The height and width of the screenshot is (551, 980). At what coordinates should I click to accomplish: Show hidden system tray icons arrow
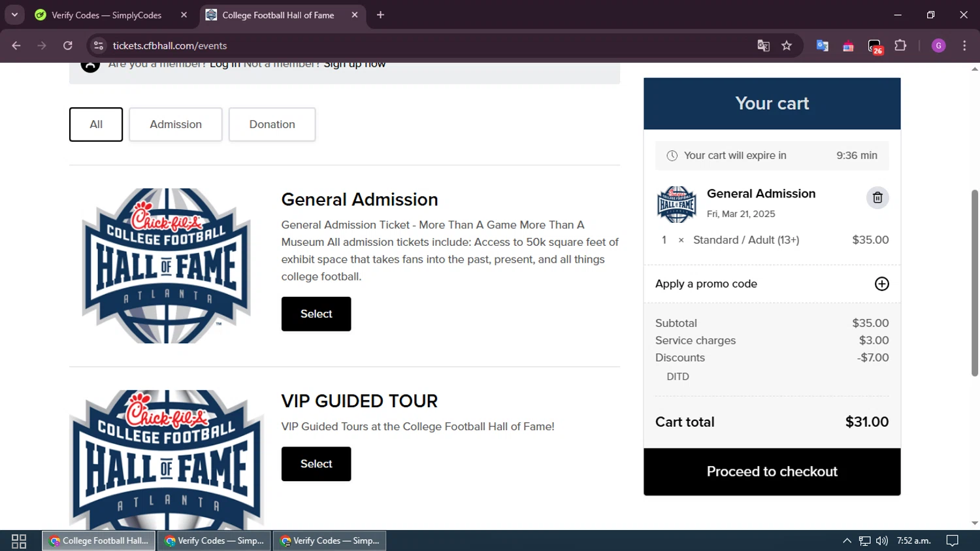tap(847, 541)
